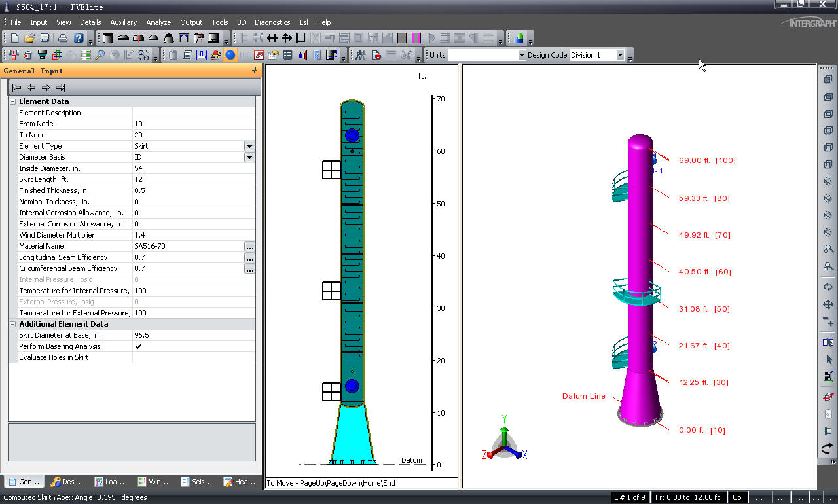Choose the pointer select tool in the 3D sidebar
Screen dimensions: 838x504
[828, 359]
